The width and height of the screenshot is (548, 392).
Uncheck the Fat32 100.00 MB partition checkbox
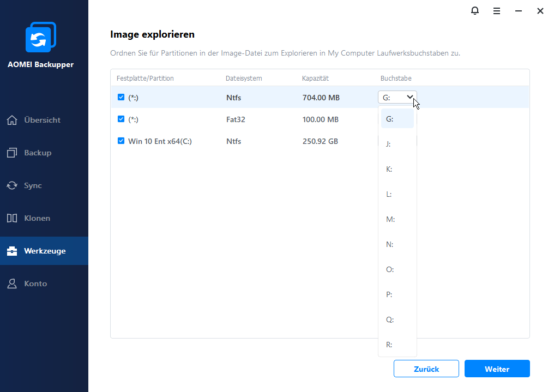(x=121, y=119)
